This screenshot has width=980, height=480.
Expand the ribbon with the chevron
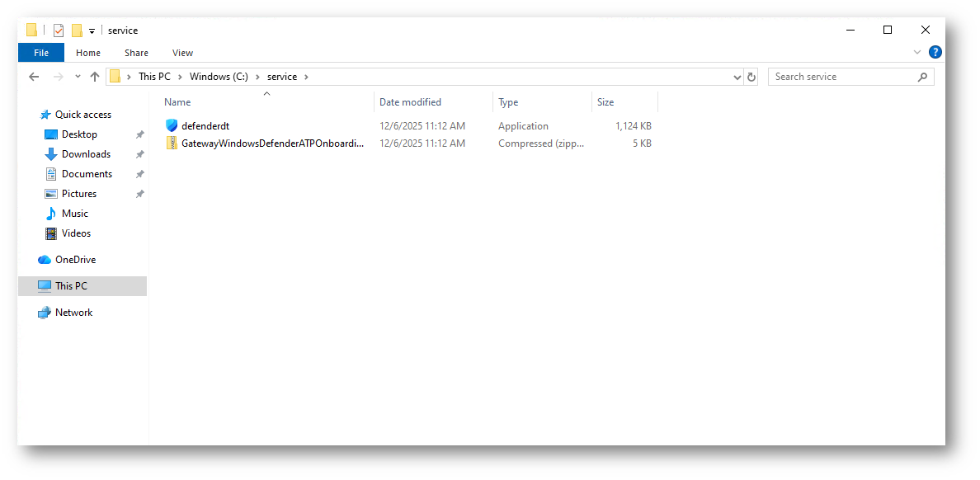point(916,52)
